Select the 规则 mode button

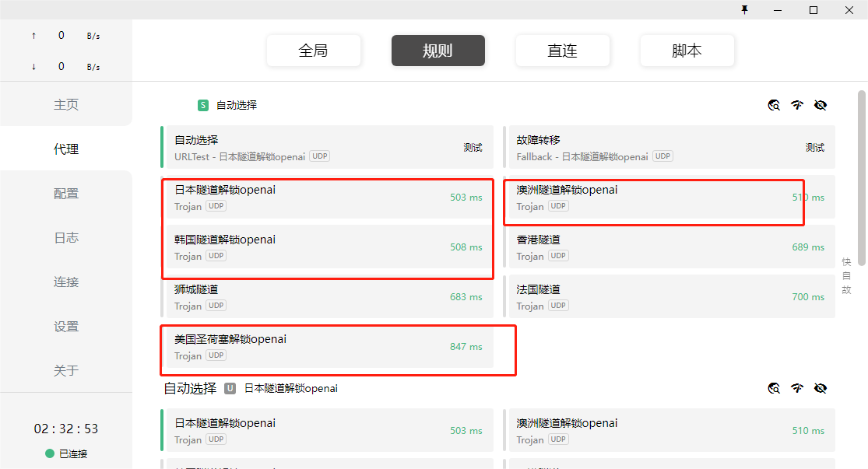coord(438,51)
